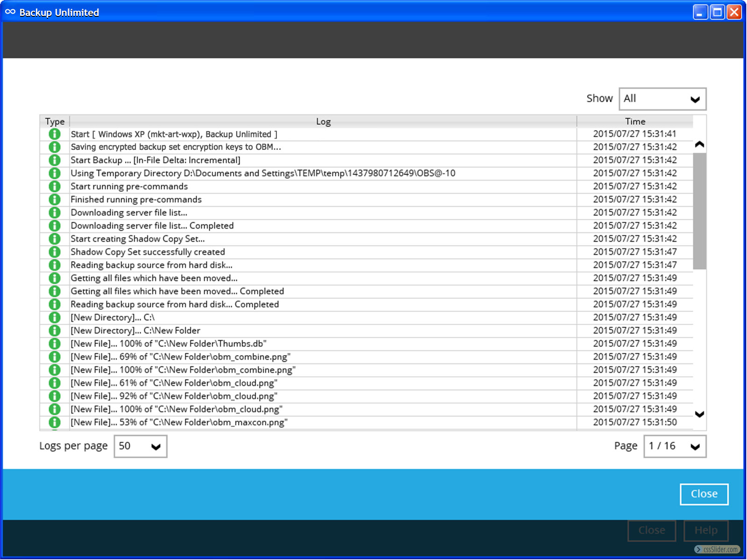Screen dimensions: 747x560
Task: Sort by the Type column header
Action: point(55,121)
